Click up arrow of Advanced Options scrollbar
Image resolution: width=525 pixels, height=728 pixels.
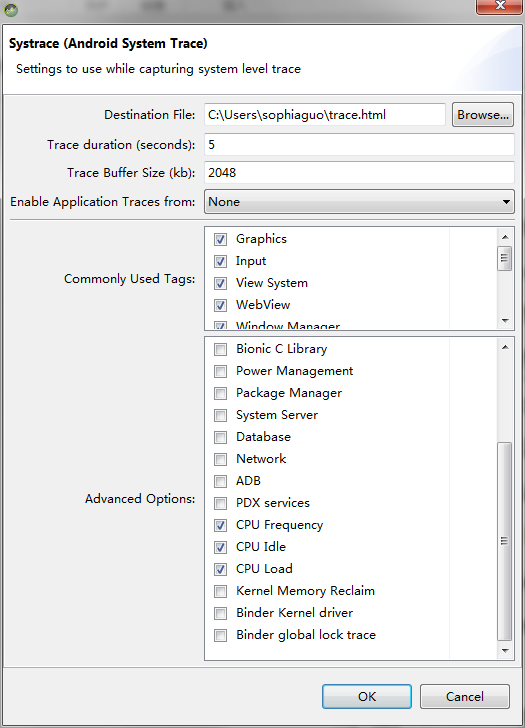(x=505, y=347)
